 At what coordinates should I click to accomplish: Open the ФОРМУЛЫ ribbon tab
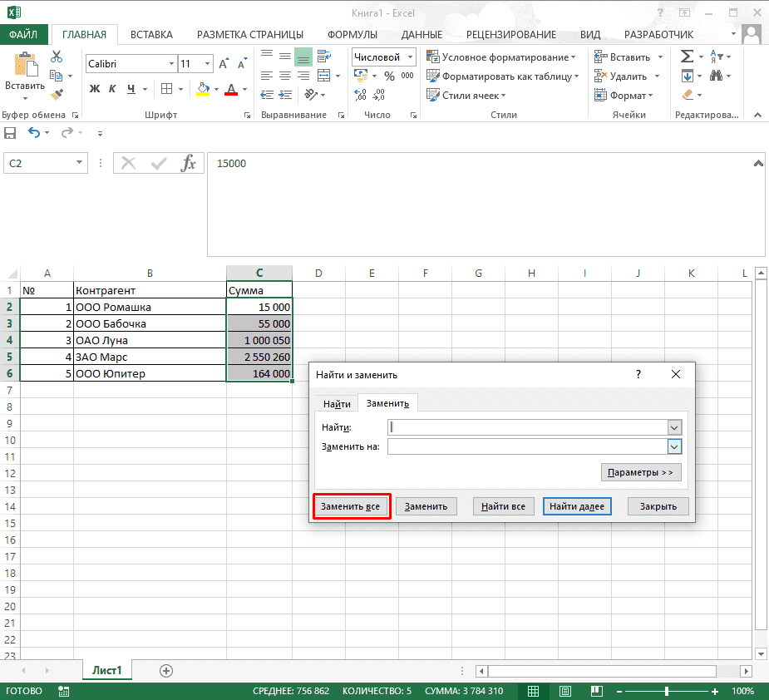(x=352, y=34)
